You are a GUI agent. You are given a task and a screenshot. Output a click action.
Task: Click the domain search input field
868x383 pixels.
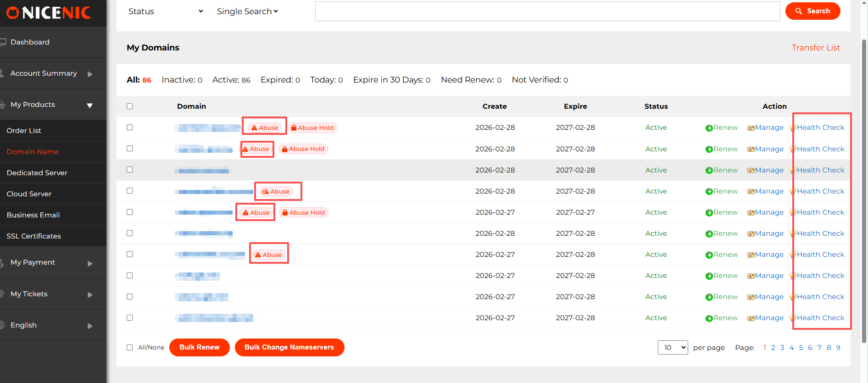[x=547, y=11]
